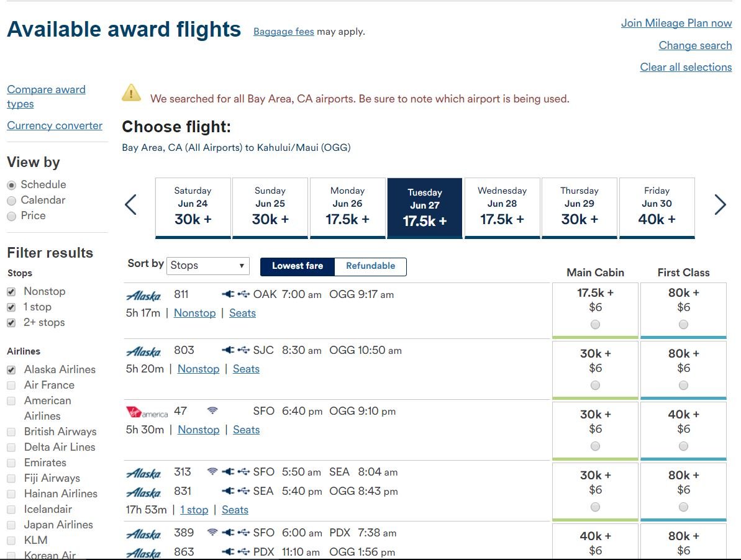Select View by Calendar radio option

pos(12,201)
